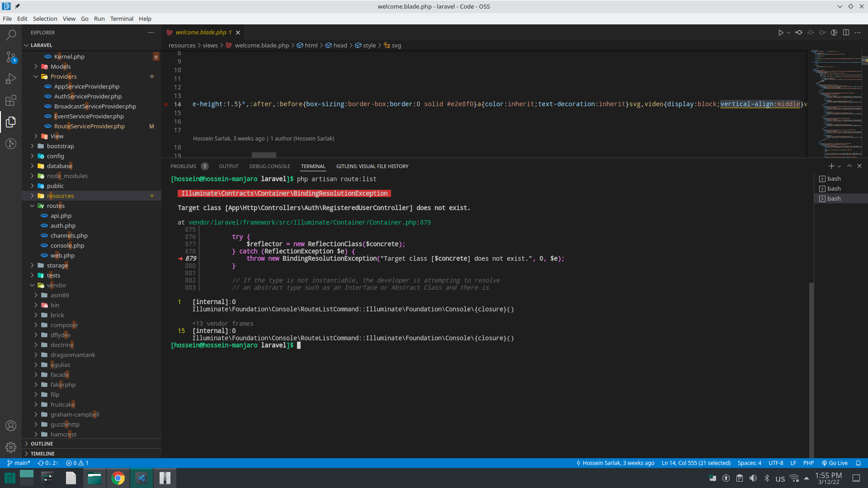Maximize the terminal panel size
Viewport: 868px width, 488px height.
tap(849, 166)
